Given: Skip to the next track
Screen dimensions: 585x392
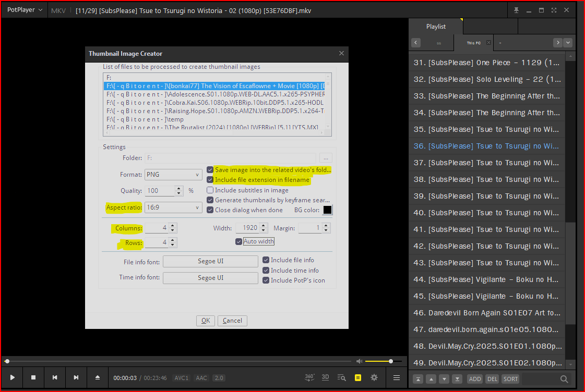Looking at the screenshot, I should (76, 377).
